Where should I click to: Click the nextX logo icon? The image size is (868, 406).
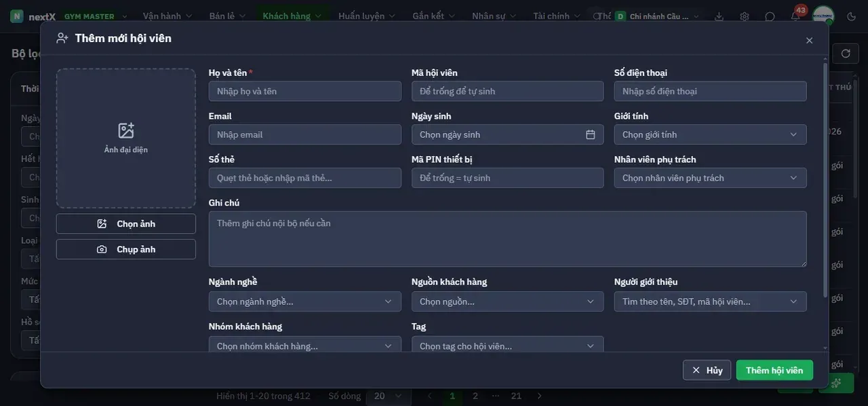click(16, 16)
